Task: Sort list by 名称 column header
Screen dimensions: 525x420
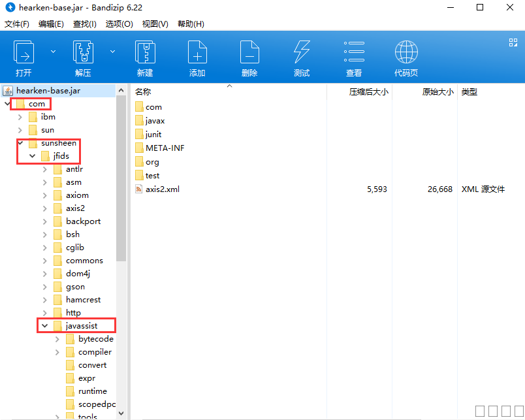Action: (x=143, y=92)
